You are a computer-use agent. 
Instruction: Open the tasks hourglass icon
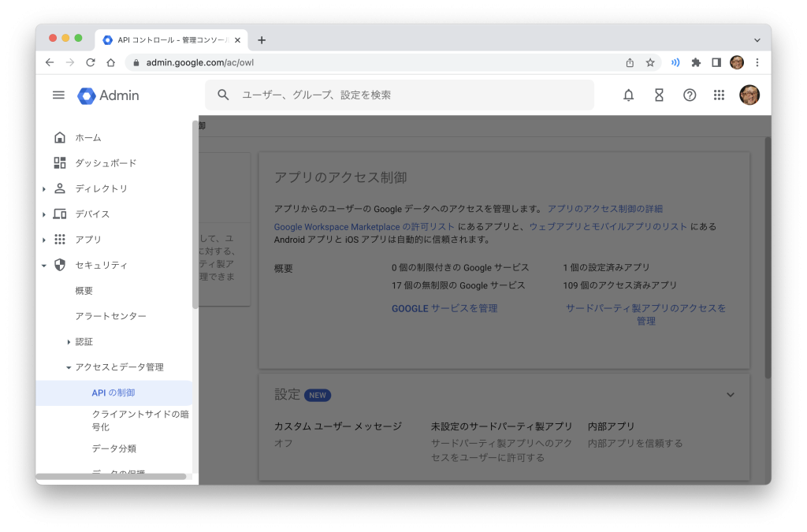click(659, 95)
